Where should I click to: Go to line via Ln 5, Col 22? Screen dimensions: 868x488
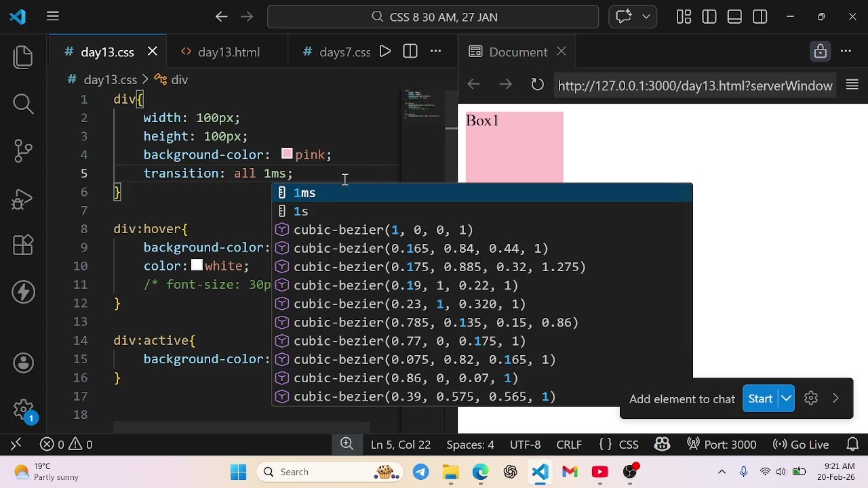click(400, 445)
